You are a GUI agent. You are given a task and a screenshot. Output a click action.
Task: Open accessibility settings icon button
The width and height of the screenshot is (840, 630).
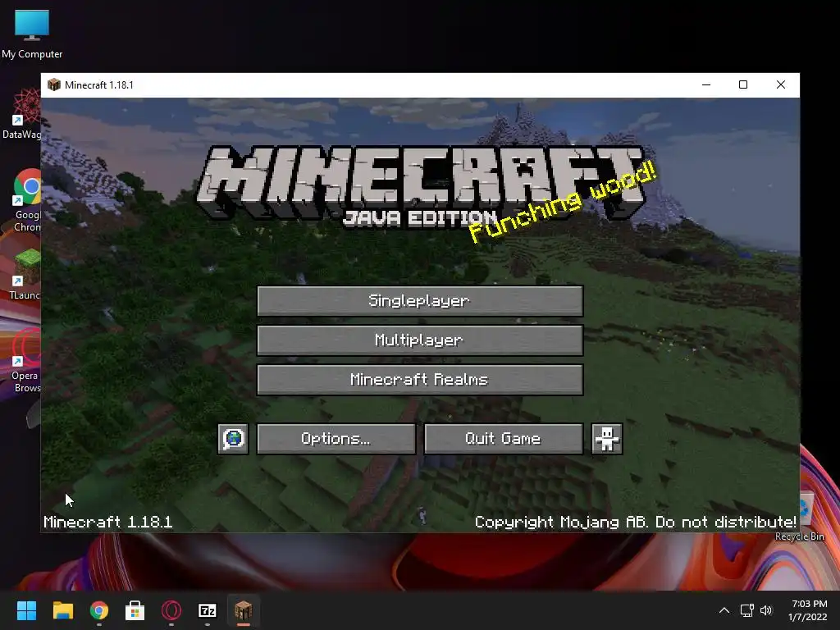point(607,439)
